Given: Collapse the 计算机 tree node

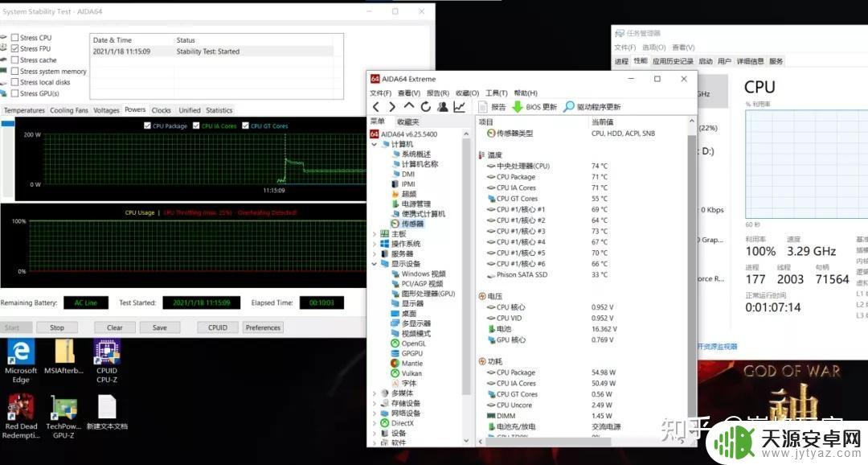Looking at the screenshot, I should point(375,144).
